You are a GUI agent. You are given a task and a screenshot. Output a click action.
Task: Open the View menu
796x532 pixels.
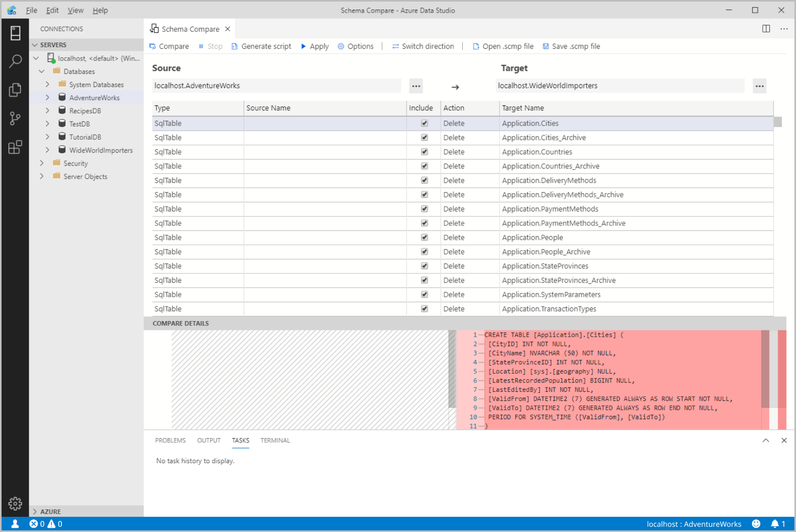pos(76,10)
